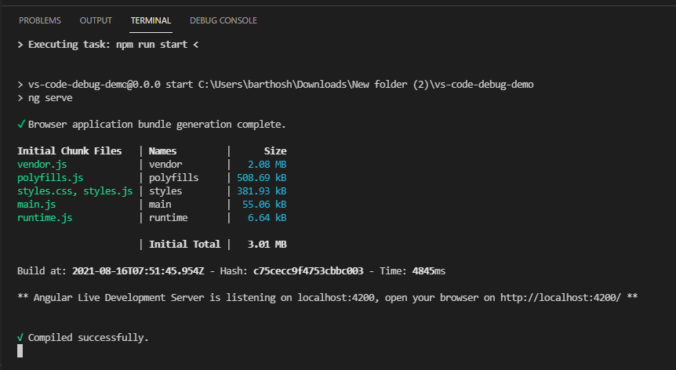Click the runtime.js chunk file

(x=45, y=218)
